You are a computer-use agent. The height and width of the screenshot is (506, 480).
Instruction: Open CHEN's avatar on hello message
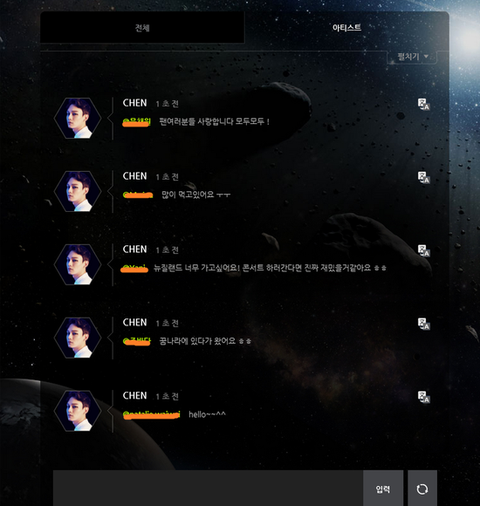click(78, 411)
